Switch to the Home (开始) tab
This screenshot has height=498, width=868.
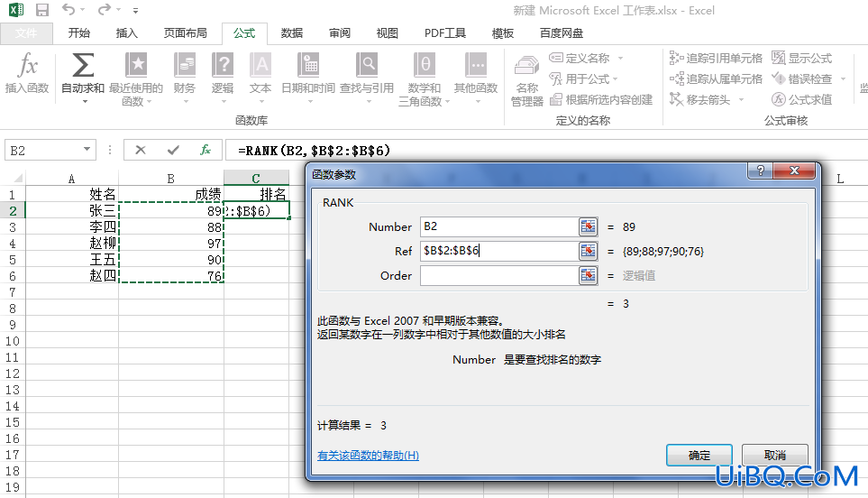(x=79, y=33)
